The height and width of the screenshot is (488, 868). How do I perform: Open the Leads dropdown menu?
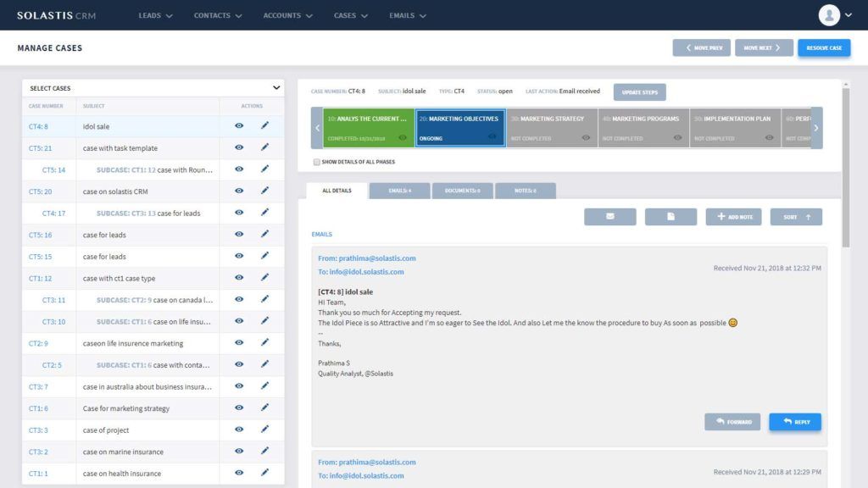156,15
